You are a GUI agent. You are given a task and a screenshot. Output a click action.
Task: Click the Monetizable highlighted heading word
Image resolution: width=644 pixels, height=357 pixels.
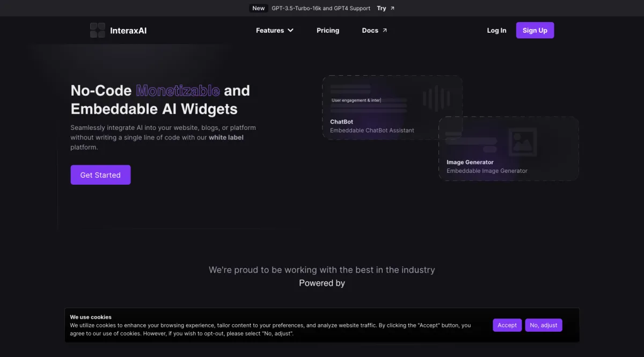coord(178,90)
